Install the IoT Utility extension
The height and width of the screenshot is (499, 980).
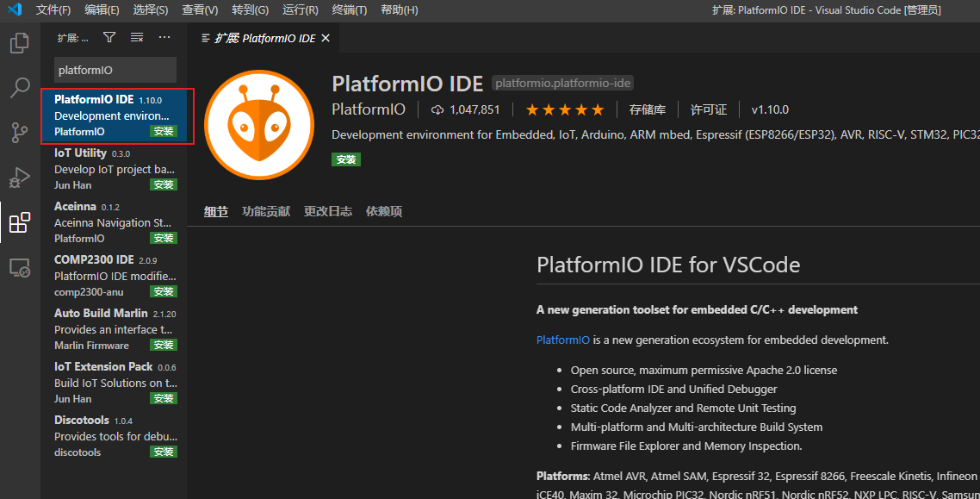(x=164, y=184)
